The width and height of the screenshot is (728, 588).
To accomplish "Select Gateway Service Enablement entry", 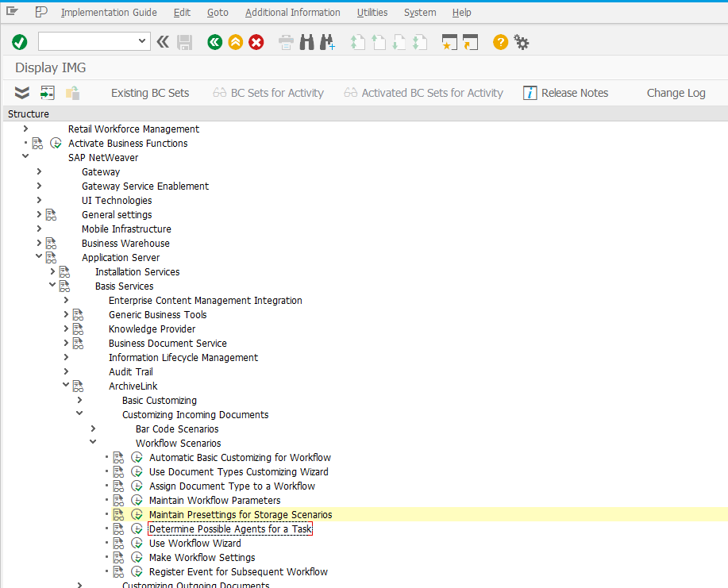I will 145,186.
